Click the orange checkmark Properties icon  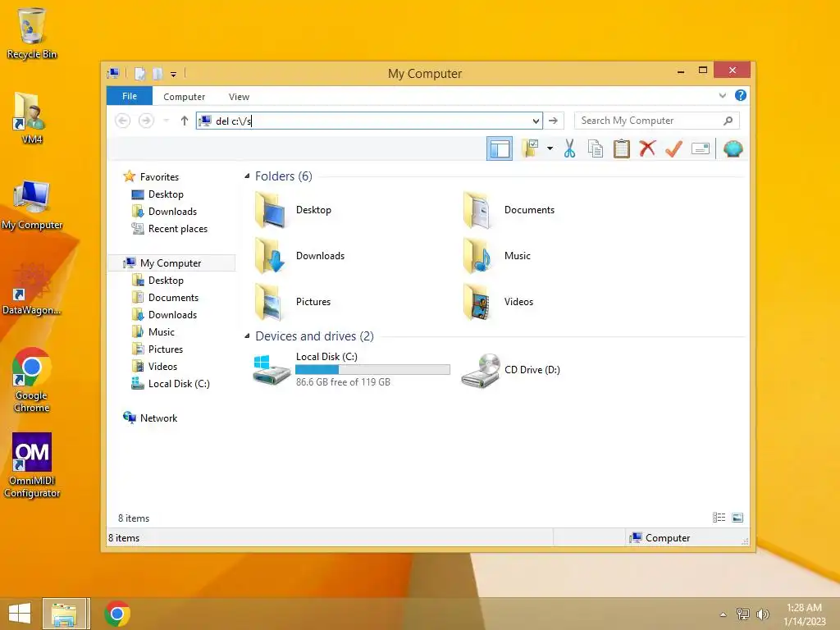(674, 148)
